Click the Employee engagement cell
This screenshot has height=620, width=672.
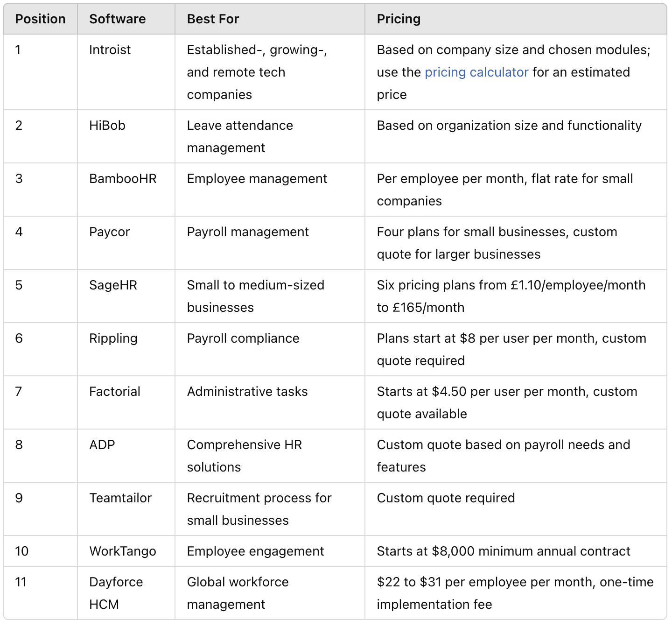270,551
